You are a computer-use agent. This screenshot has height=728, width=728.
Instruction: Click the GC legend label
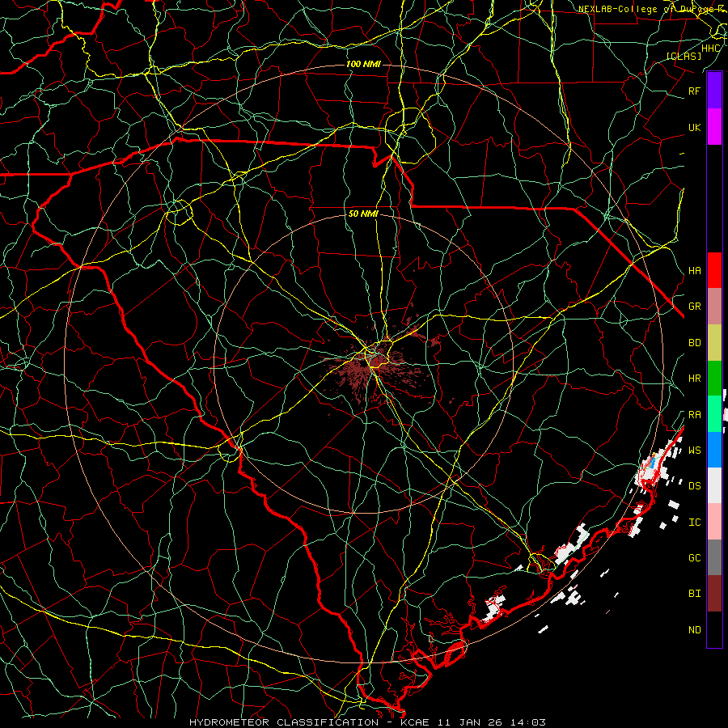(694, 558)
